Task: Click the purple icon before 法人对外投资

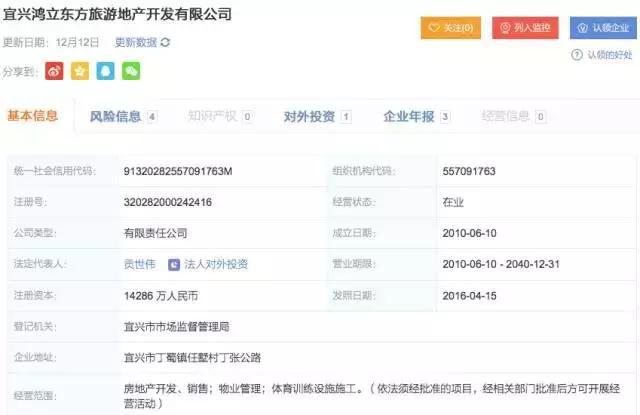Action: [x=174, y=265]
